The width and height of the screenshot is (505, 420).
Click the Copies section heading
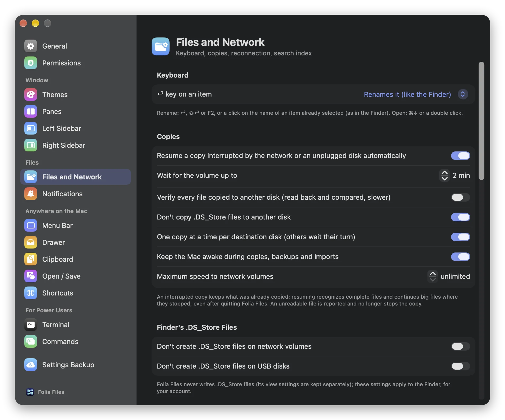point(168,137)
